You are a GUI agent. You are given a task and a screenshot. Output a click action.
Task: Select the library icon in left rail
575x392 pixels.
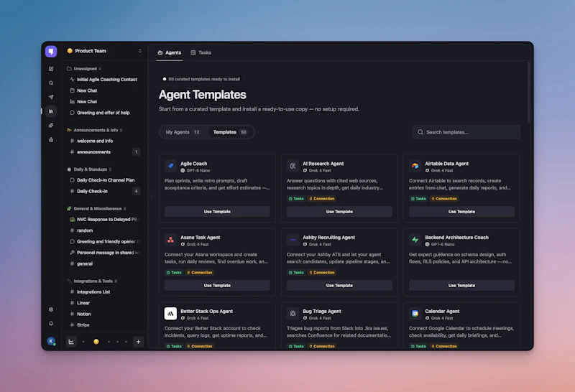pyautogui.click(x=51, y=111)
